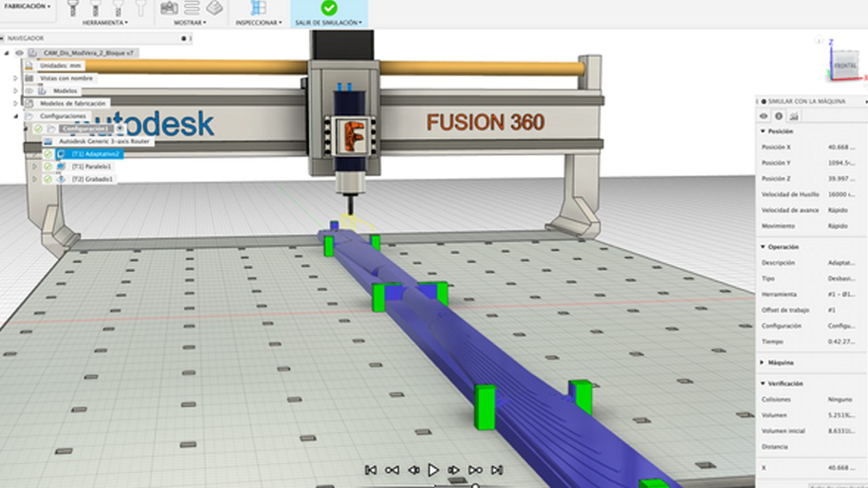Click the green checkmark to exit simulation

point(329,8)
